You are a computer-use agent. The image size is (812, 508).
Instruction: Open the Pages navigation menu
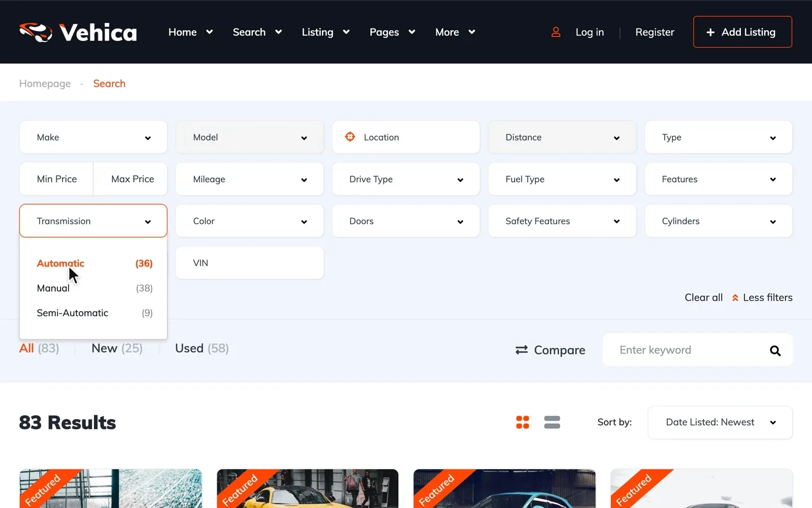click(x=392, y=32)
